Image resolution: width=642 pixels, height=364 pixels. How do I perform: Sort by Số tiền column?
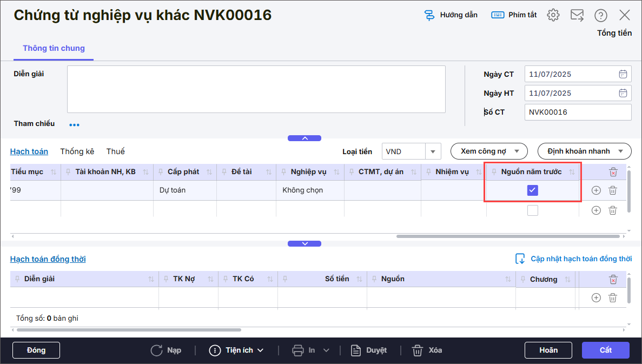click(x=359, y=279)
